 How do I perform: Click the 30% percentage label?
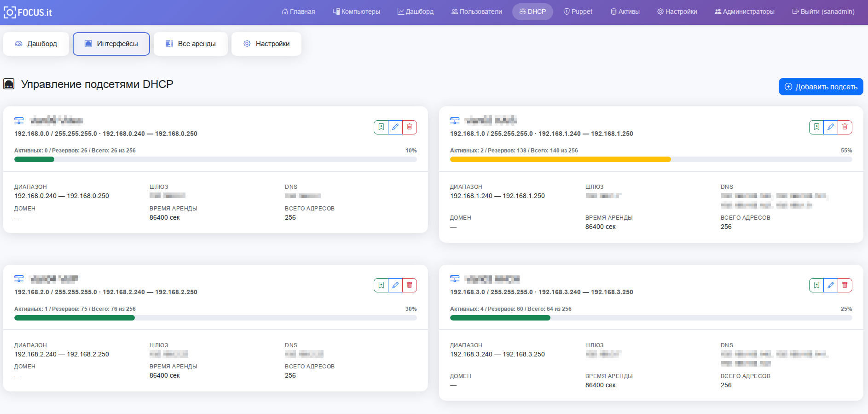pyautogui.click(x=411, y=309)
